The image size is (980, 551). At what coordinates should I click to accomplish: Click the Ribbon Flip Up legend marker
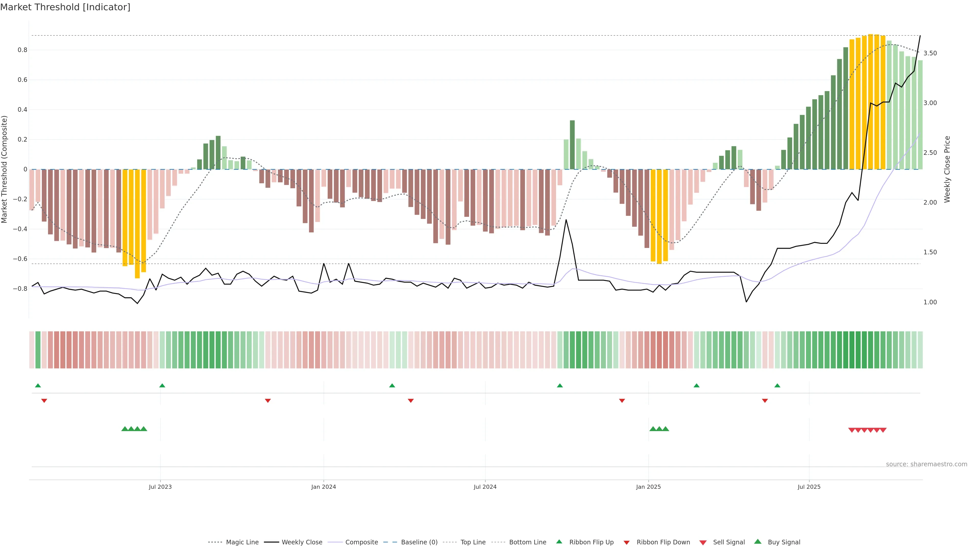(559, 542)
